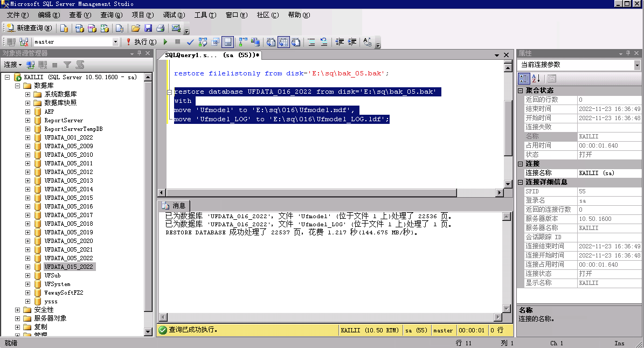Click the Print icon
Viewport: 644px width, 348px height.
pos(161,28)
